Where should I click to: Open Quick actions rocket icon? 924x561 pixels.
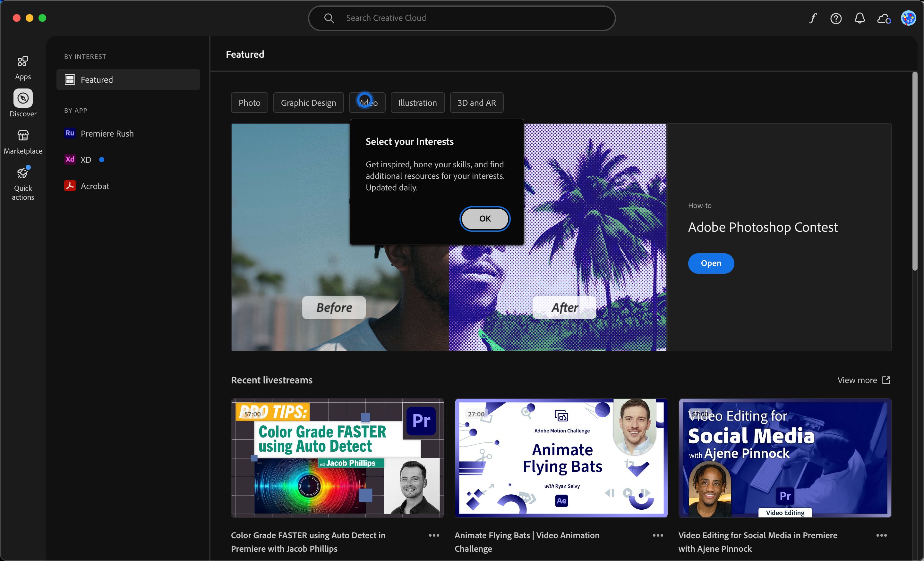(23, 173)
